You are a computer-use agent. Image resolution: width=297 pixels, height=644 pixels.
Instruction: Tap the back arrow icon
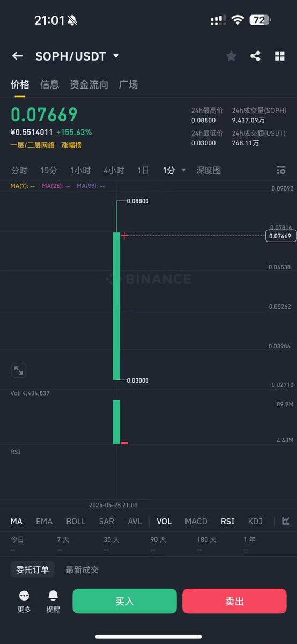point(17,56)
